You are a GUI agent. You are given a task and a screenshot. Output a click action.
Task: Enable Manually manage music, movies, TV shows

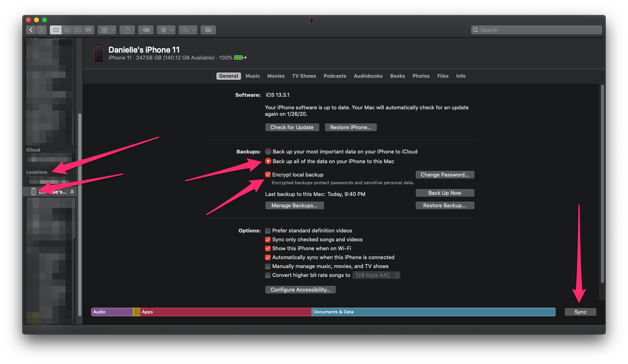pos(268,266)
